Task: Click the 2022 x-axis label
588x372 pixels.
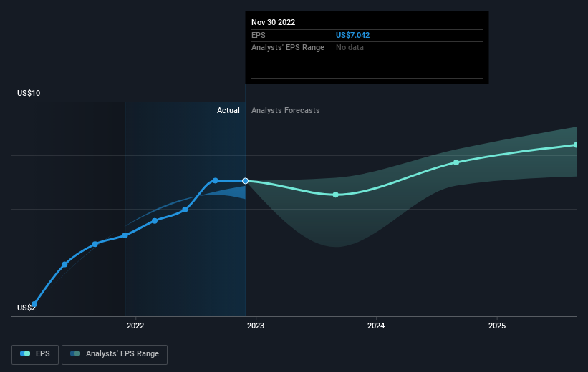Action: coord(135,325)
